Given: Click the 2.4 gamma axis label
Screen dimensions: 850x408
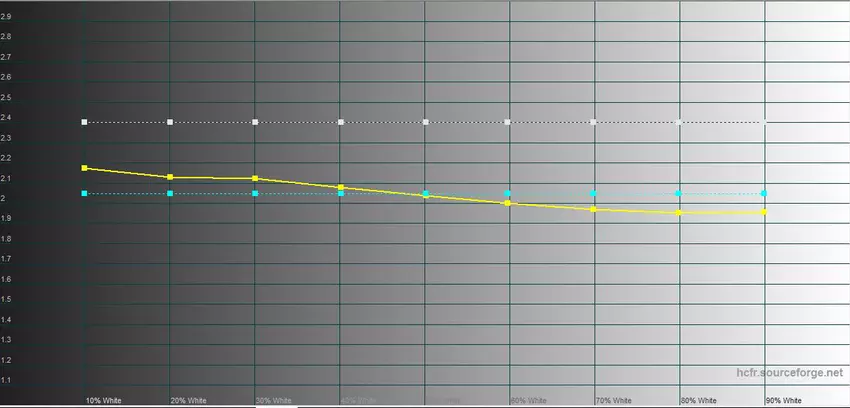Looking at the screenshot, I should (x=7, y=118).
